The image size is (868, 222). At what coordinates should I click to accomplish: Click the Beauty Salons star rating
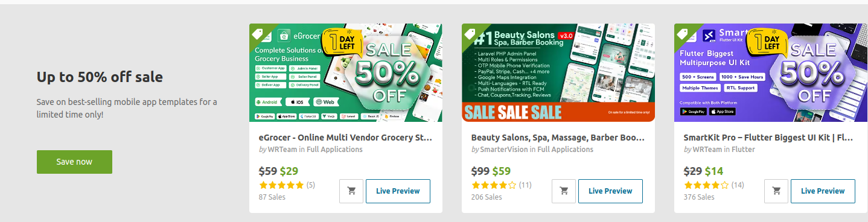(x=494, y=185)
